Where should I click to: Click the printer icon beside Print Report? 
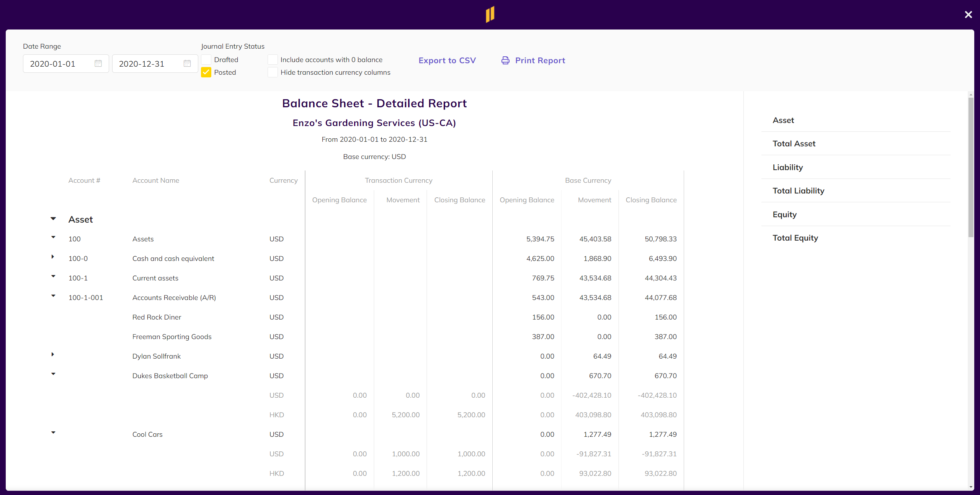(505, 61)
